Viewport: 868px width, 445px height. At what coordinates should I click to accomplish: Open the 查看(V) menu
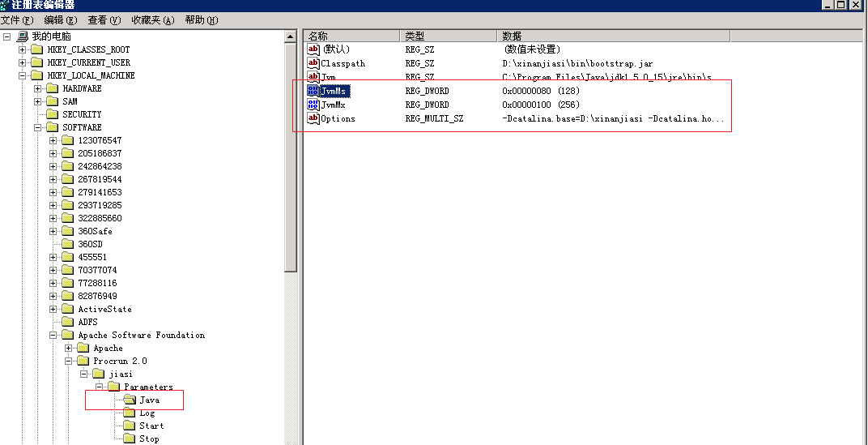(x=104, y=20)
